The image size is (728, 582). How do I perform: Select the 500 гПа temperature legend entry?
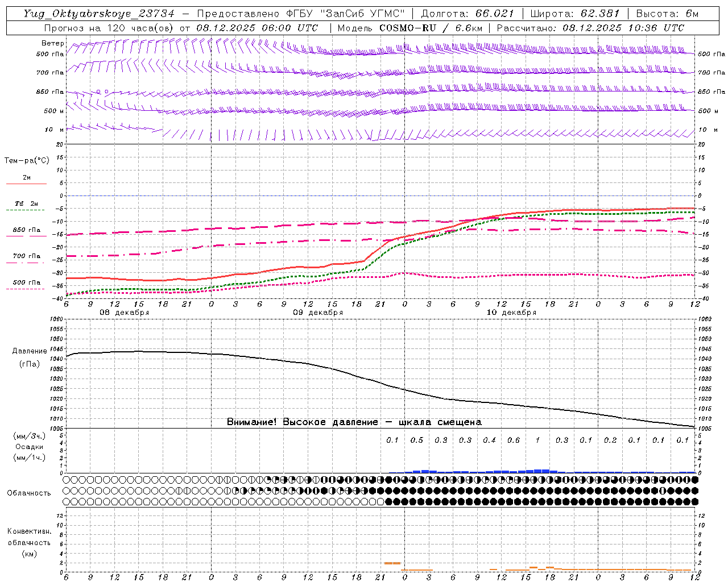(27, 282)
